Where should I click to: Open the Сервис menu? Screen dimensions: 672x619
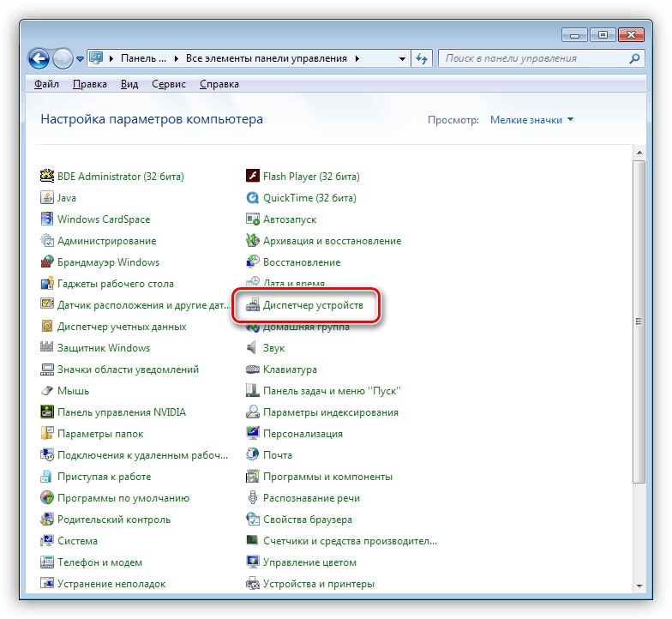point(168,84)
